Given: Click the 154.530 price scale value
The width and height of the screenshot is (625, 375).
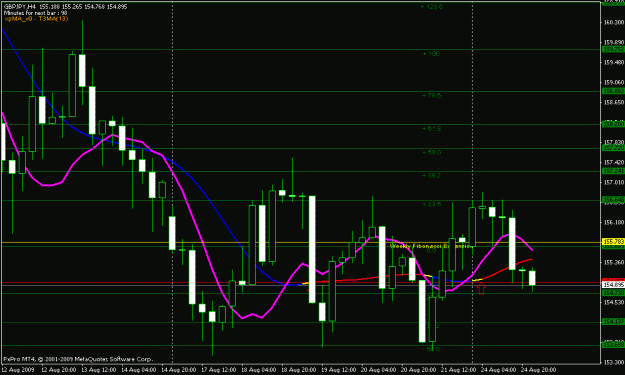Looking at the screenshot, I should point(614,302).
